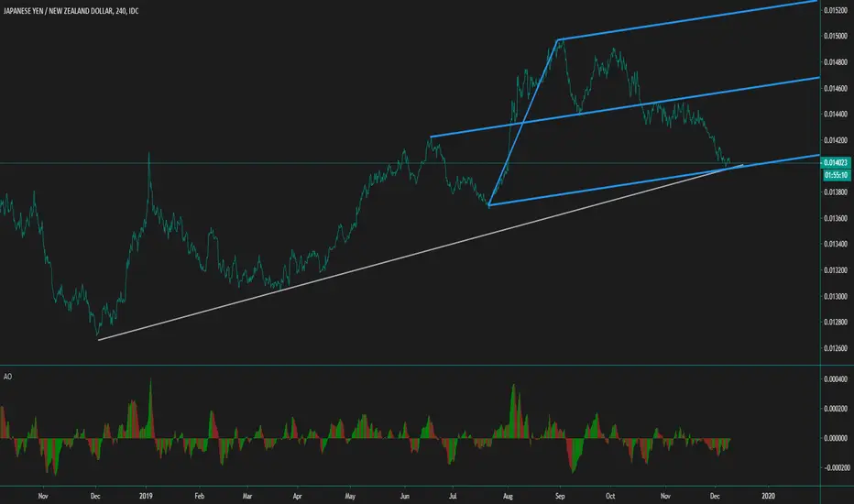Click the AO scale value 0.000400

click(x=836, y=379)
